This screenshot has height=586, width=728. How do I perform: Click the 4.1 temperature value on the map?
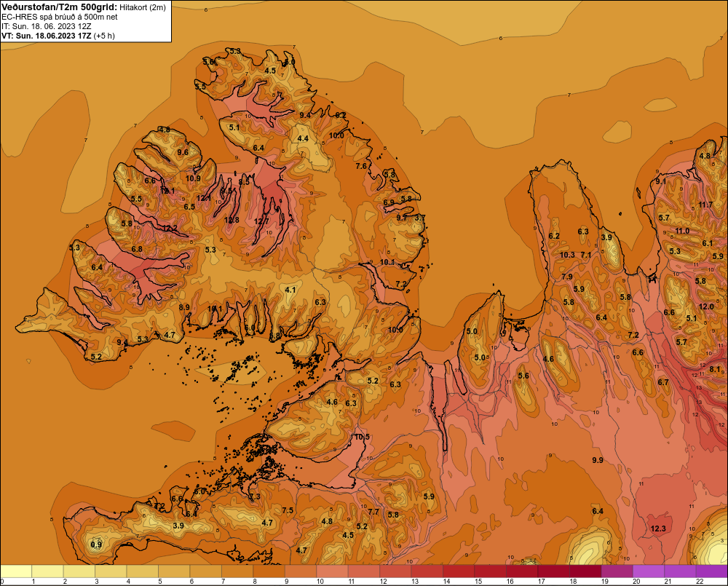tap(290, 290)
